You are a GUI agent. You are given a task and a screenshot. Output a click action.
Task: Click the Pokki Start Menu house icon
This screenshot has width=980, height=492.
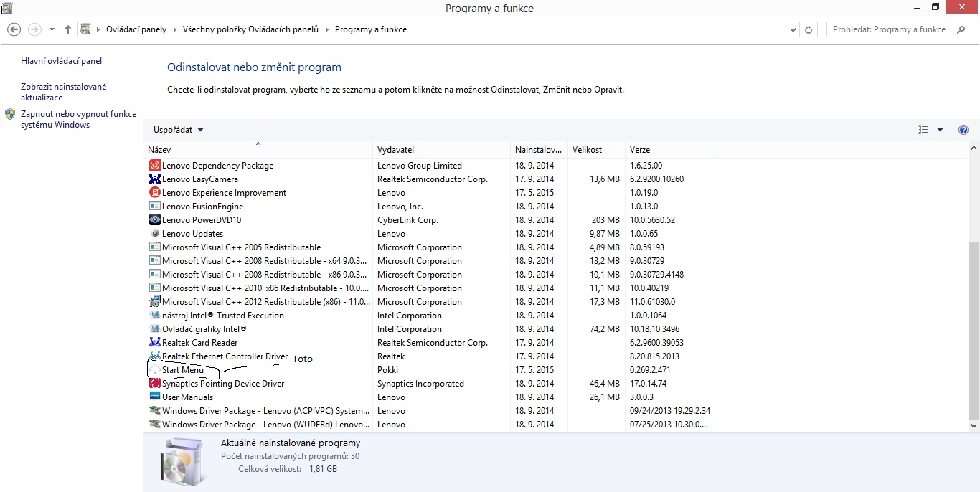pos(154,370)
